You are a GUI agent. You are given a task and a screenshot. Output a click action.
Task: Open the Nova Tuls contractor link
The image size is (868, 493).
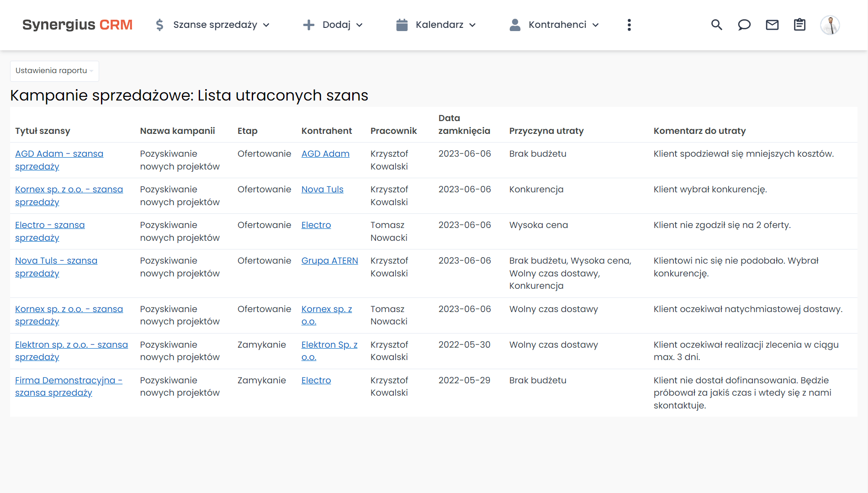(x=322, y=189)
